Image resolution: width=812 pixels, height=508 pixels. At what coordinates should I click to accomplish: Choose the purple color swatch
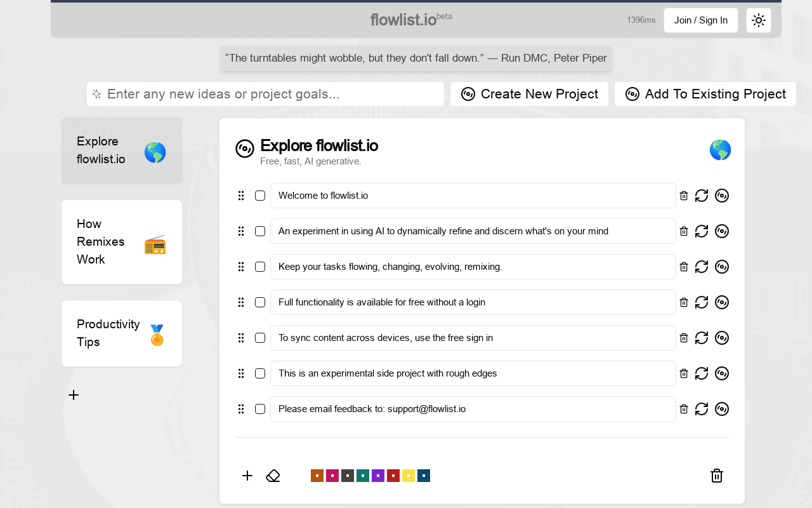(x=378, y=476)
